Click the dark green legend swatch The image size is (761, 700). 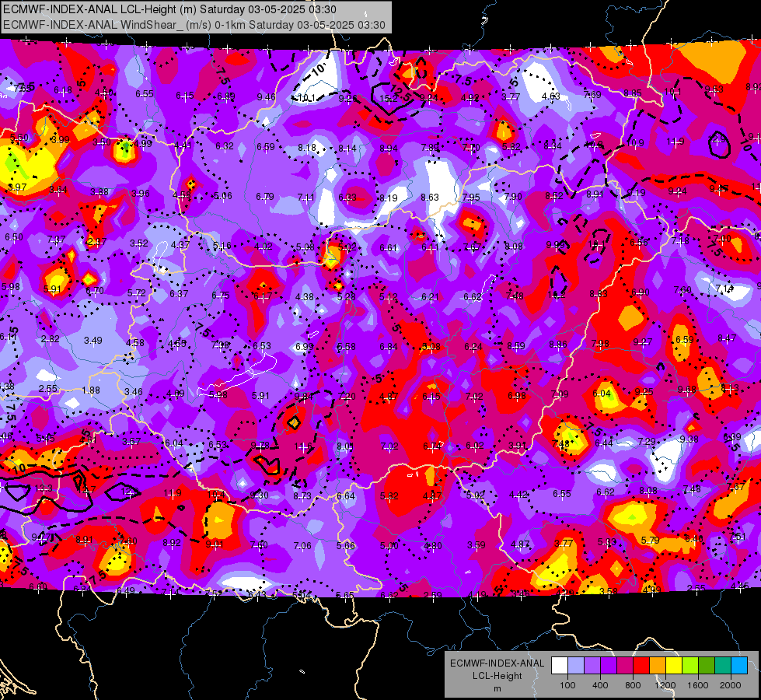tap(706, 666)
